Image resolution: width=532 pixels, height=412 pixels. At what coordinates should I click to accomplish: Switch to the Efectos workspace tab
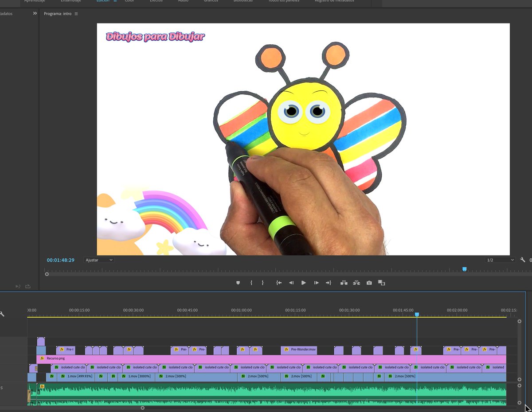(156, 1)
